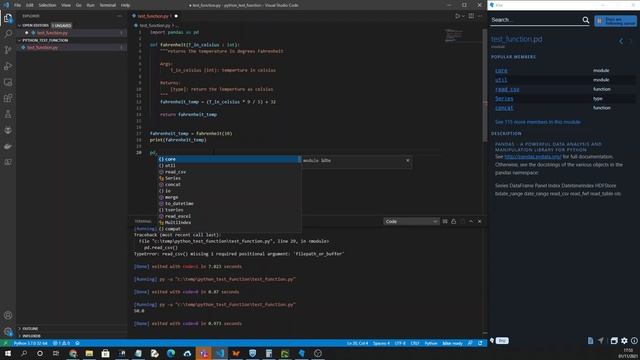Click the Kite search magnifier icon

(586, 20)
